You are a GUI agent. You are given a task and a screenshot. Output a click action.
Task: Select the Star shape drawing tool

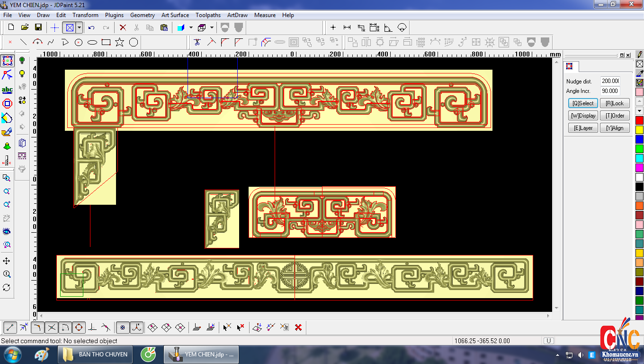(x=119, y=42)
